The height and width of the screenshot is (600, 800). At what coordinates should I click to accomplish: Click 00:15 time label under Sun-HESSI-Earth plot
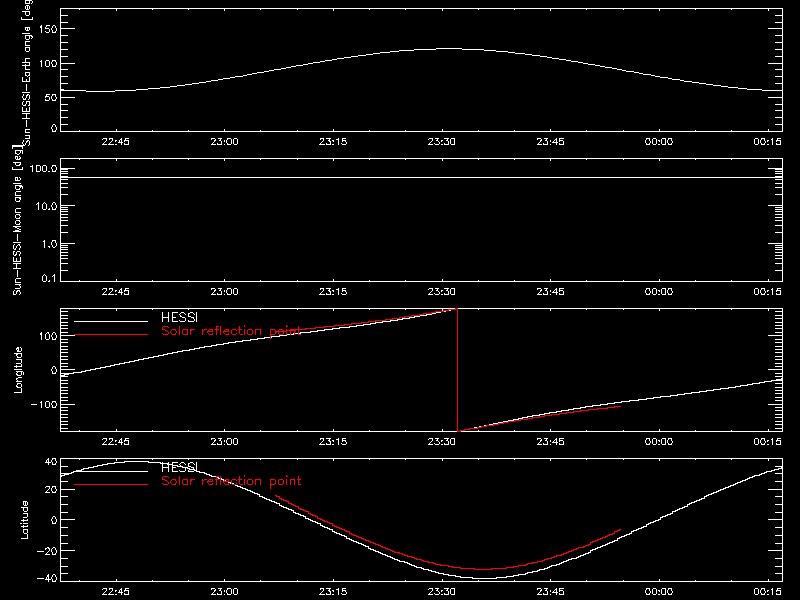(x=767, y=141)
